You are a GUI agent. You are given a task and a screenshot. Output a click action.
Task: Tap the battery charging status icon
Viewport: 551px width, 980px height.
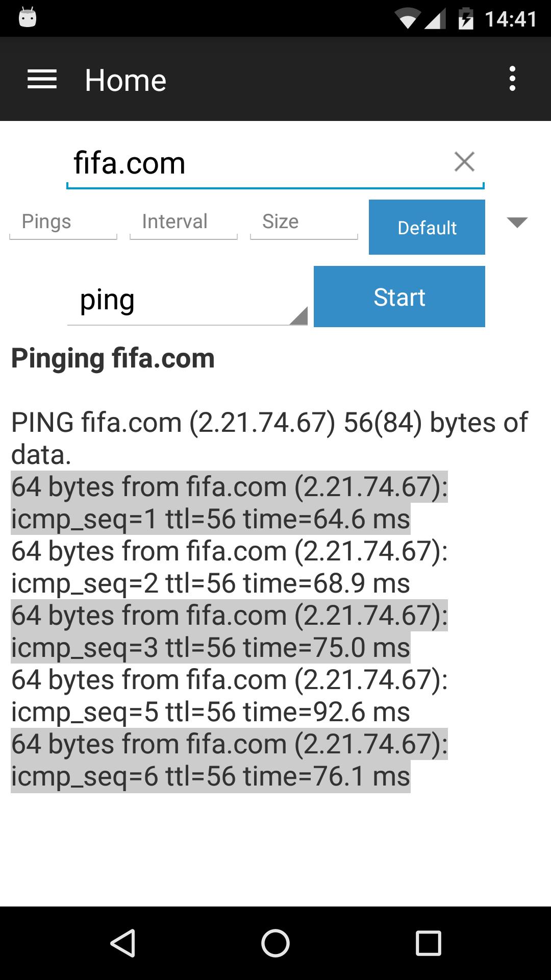[466, 19]
